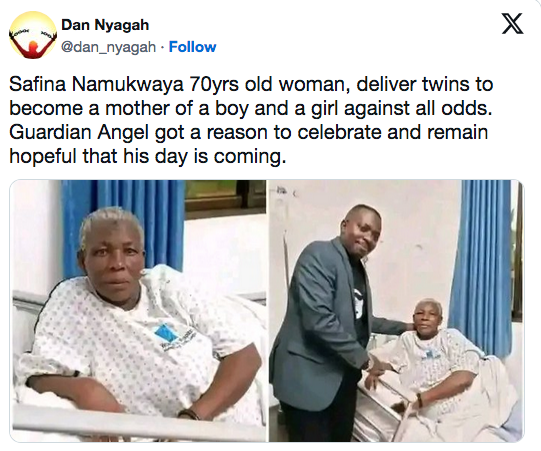Open the left photo of the woman
541x451 pixels.
[x=138, y=311]
